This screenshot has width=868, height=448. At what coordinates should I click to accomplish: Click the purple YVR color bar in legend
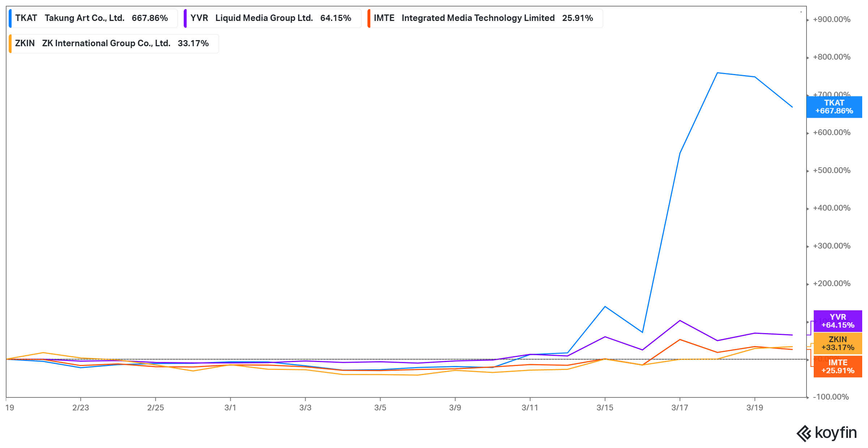(185, 18)
